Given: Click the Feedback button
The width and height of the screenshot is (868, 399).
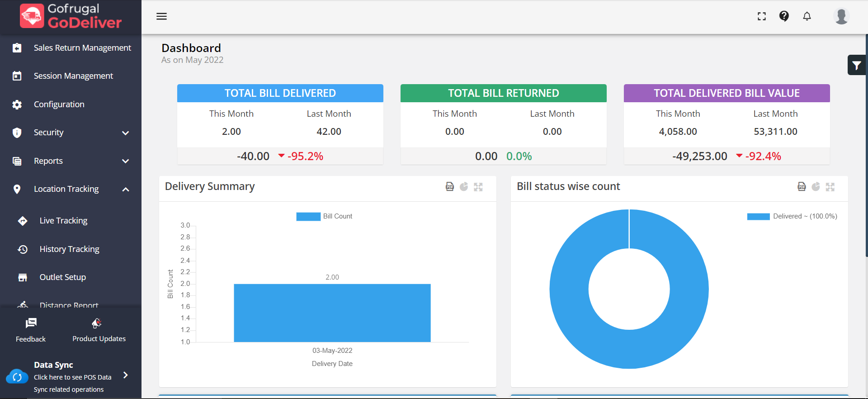Looking at the screenshot, I should click(x=31, y=330).
